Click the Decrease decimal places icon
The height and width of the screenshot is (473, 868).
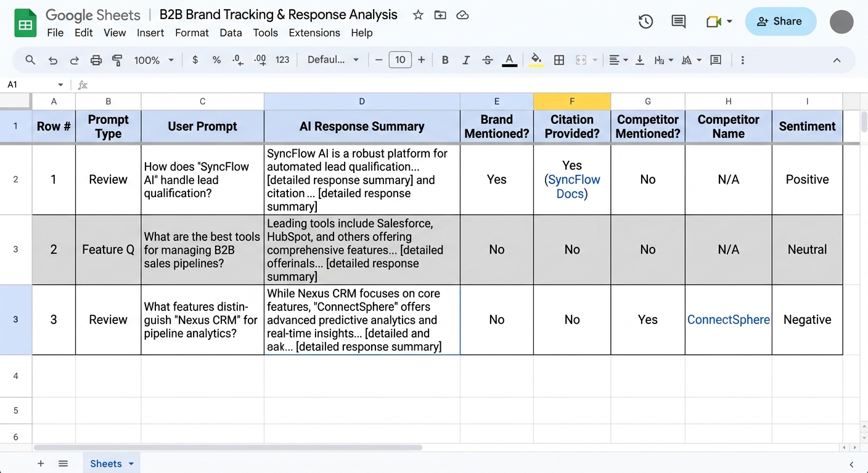pyautogui.click(x=238, y=60)
